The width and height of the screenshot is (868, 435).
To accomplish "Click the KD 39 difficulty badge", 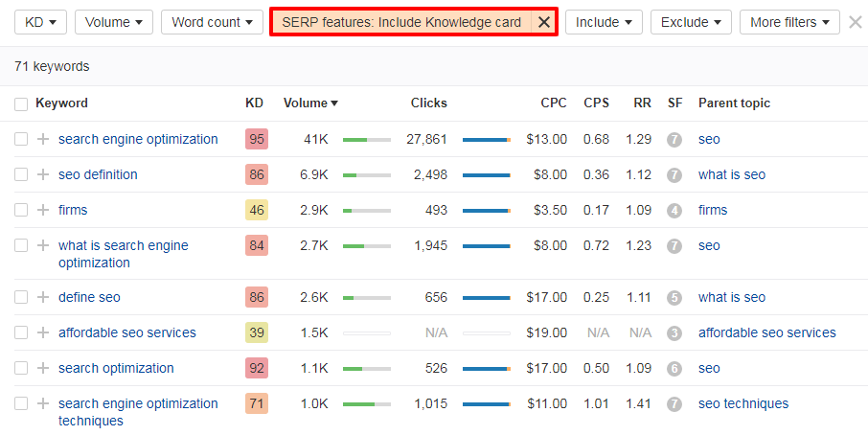I will coord(257,332).
